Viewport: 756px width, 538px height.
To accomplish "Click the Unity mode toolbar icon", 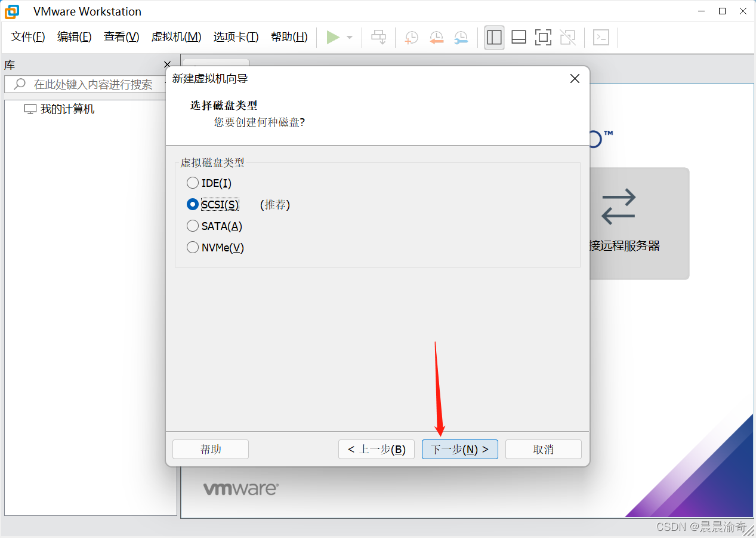I will [567, 37].
